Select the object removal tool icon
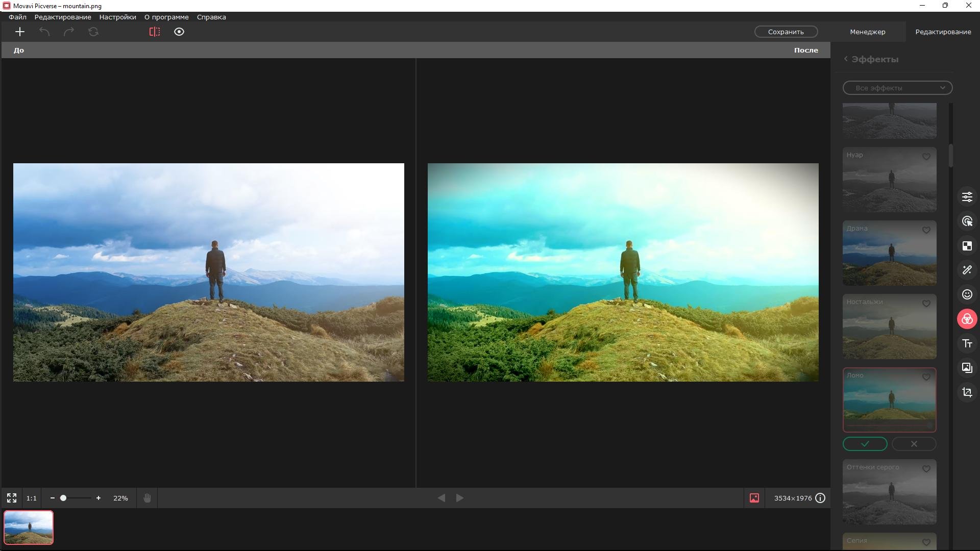 coord(967,221)
